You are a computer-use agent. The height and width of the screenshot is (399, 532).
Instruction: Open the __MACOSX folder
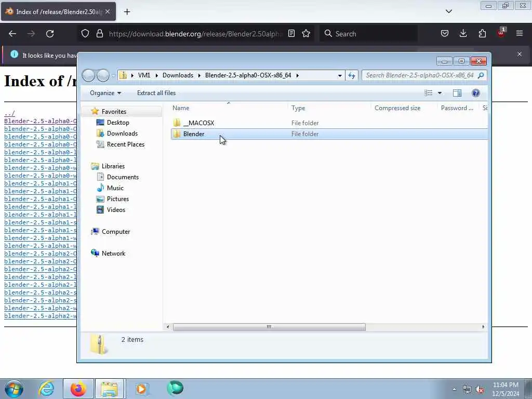198,123
